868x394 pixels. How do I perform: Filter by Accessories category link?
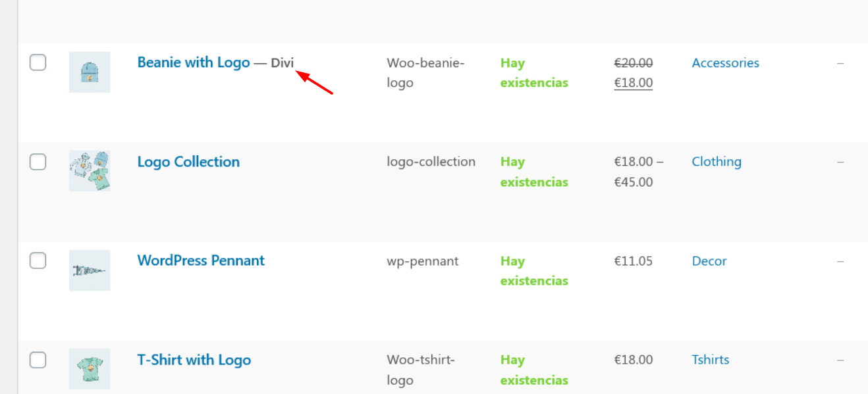click(x=725, y=63)
